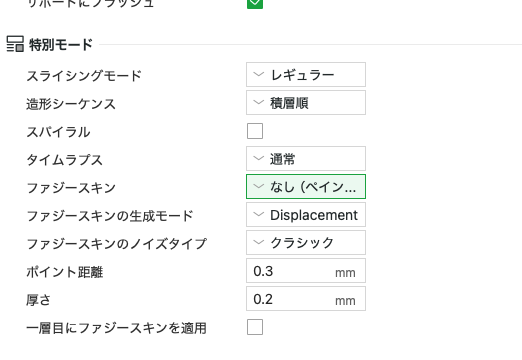The height and width of the screenshot is (360, 522).
Task: Open the ファジースキン dropdown showing なし
Action: pos(306,186)
